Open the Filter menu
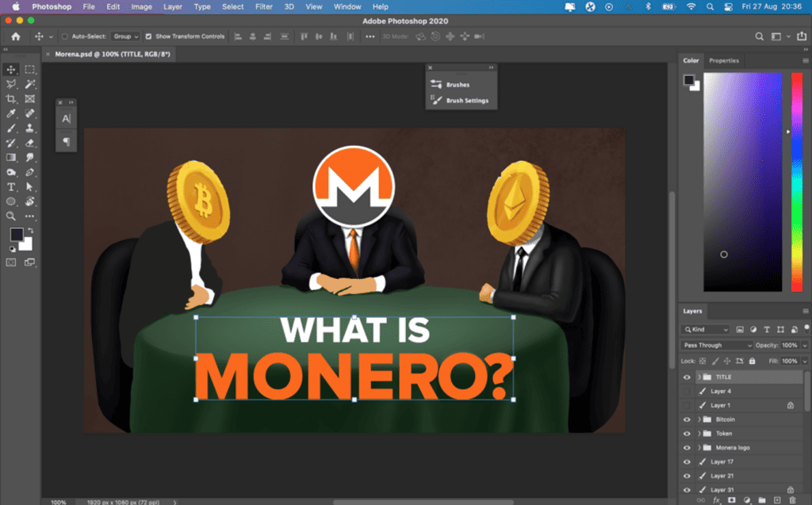This screenshot has height=505, width=812. click(x=263, y=6)
